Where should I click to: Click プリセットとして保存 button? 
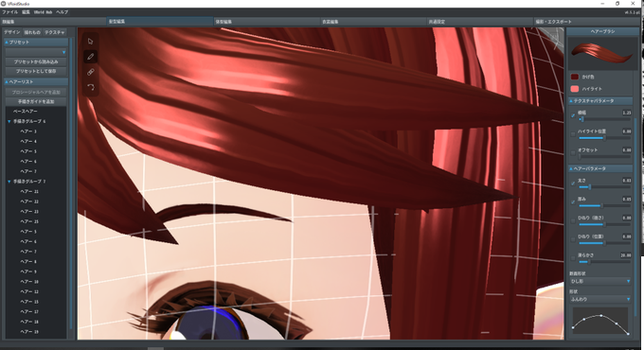pos(36,71)
